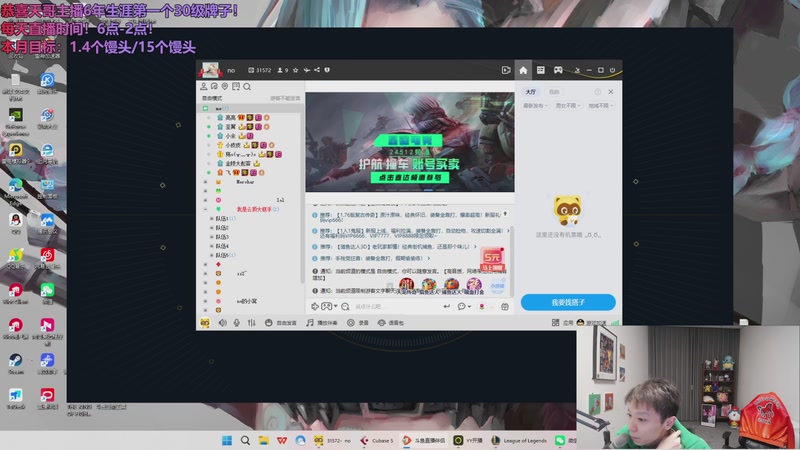
Task: Open taskbar search
Action: [x=245, y=440]
